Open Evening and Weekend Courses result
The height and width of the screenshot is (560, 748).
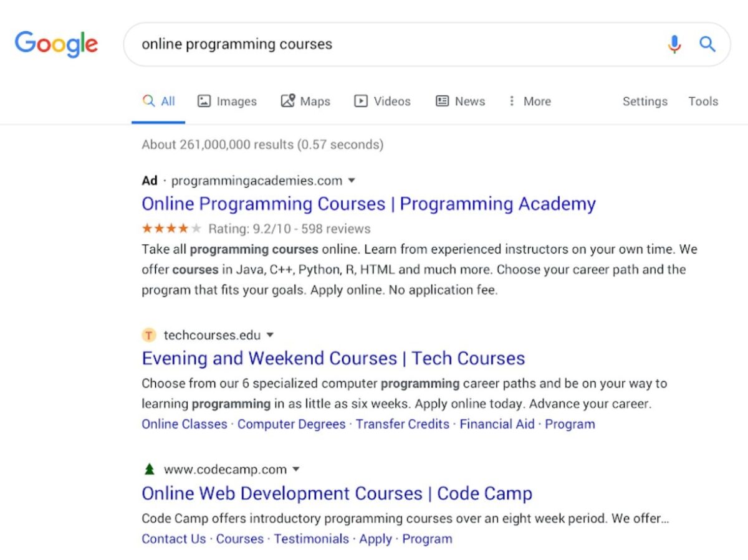(333, 358)
